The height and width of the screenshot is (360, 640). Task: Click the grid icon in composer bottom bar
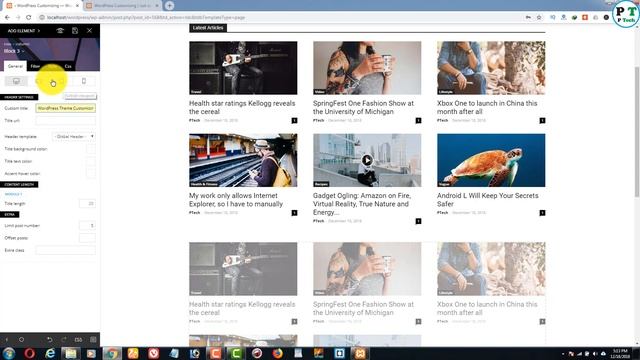pyautogui.click(x=93, y=340)
